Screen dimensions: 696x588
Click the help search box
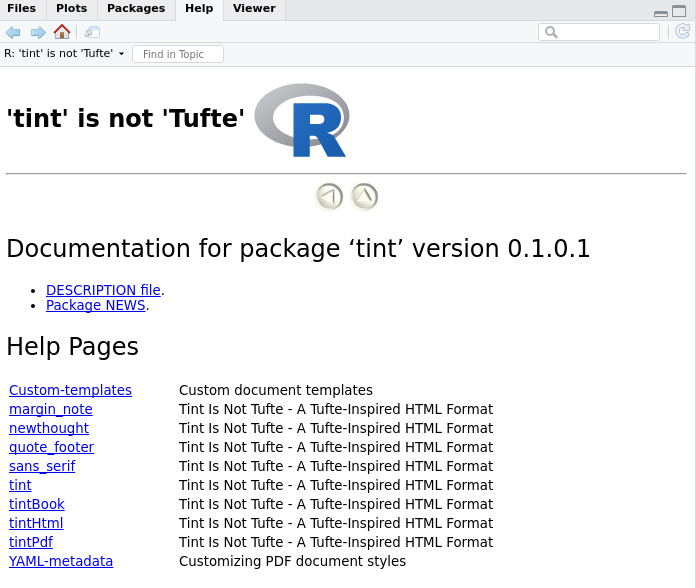coord(598,32)
